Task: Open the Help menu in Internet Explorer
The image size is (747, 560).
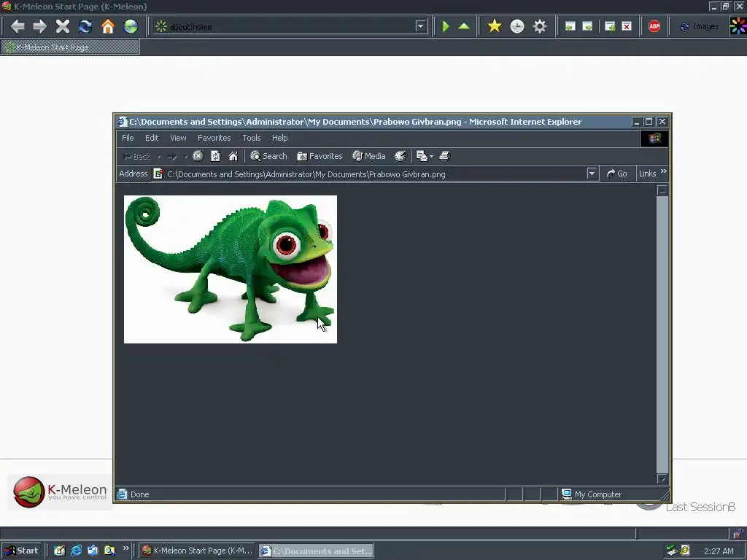Action: coord(279,138)
